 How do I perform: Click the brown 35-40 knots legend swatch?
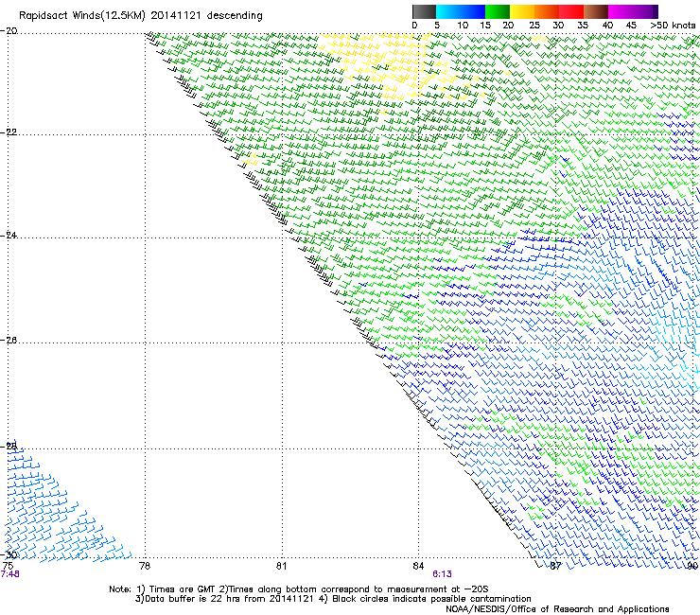[596, 11]
